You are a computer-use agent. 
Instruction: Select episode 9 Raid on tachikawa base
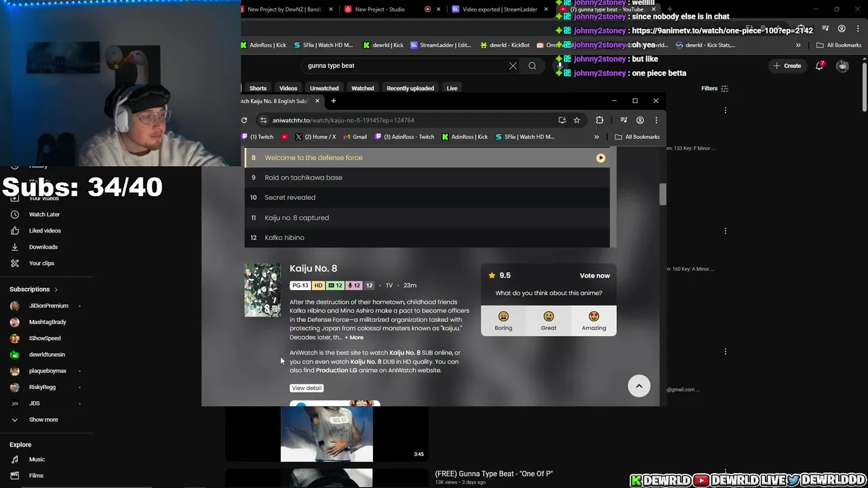(427, 178)
